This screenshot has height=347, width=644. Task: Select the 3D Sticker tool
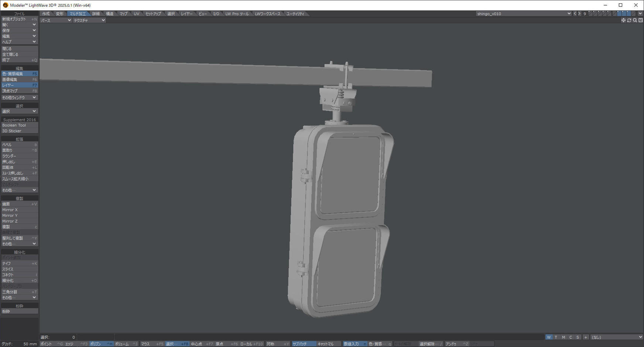19,131
